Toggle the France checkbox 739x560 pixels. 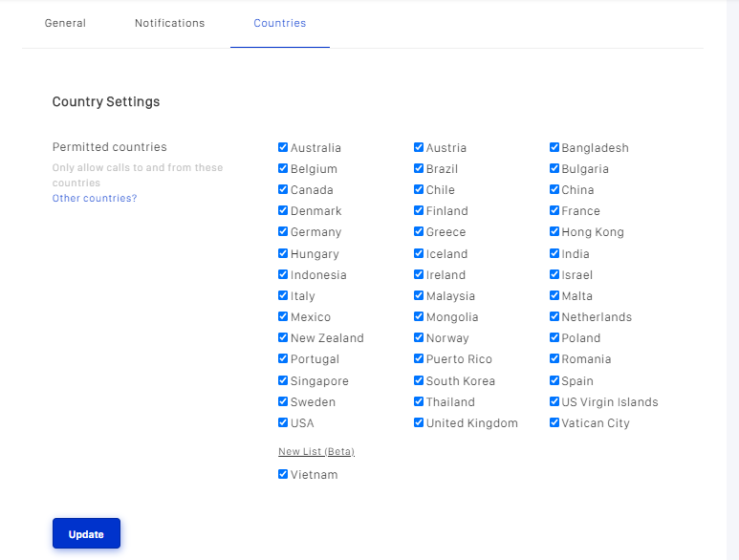(554, 210)
